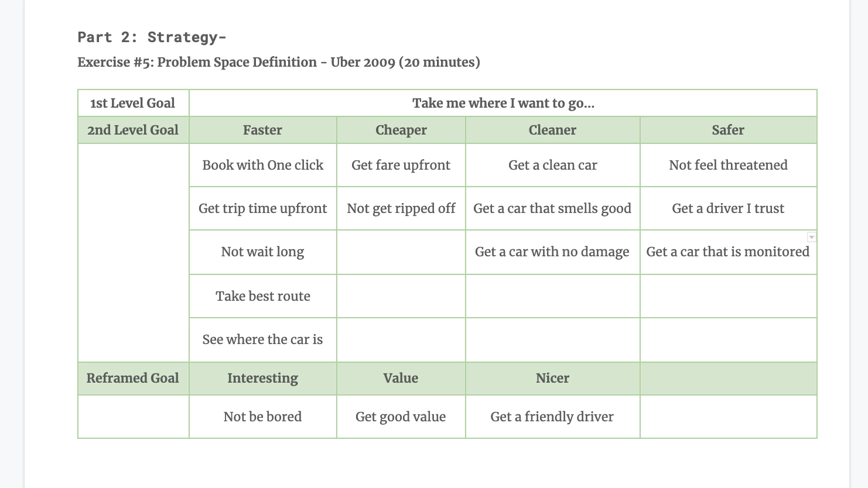This screenshot has width=868, height=488.
Task: Select the 'Reframed Goal' row label
Action: coord(134,378)
